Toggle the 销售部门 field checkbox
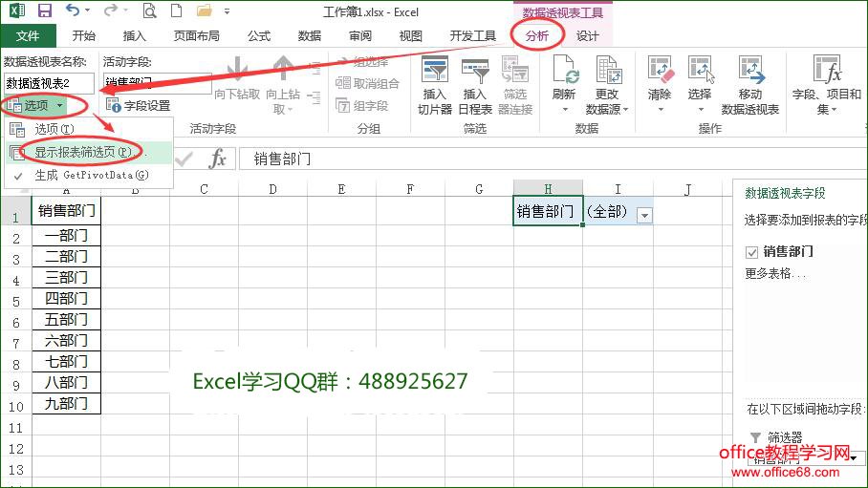The height and width of the screenshot is (488, 868). (x=751, y=252)
